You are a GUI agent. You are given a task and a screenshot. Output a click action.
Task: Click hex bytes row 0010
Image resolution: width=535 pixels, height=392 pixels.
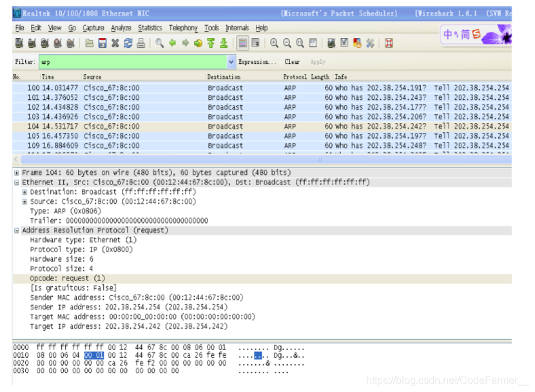[x=131, y=355]
